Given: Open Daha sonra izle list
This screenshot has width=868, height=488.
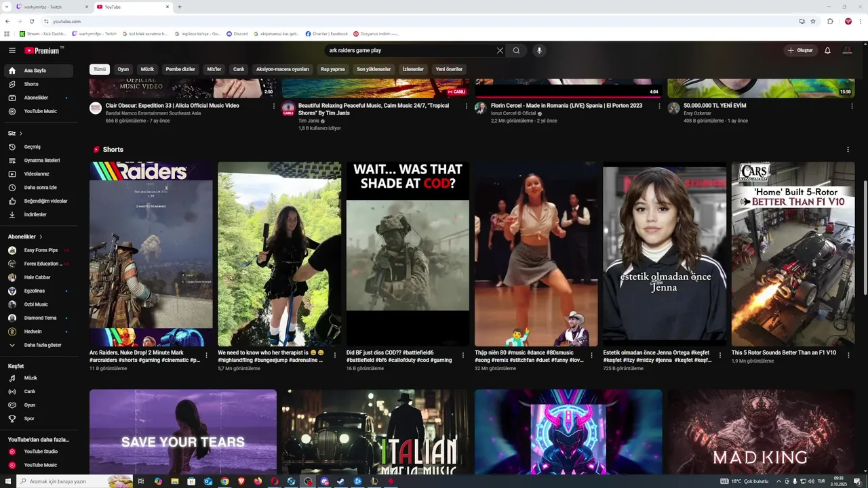Looking at the screenshot, I should click(38, 187).
